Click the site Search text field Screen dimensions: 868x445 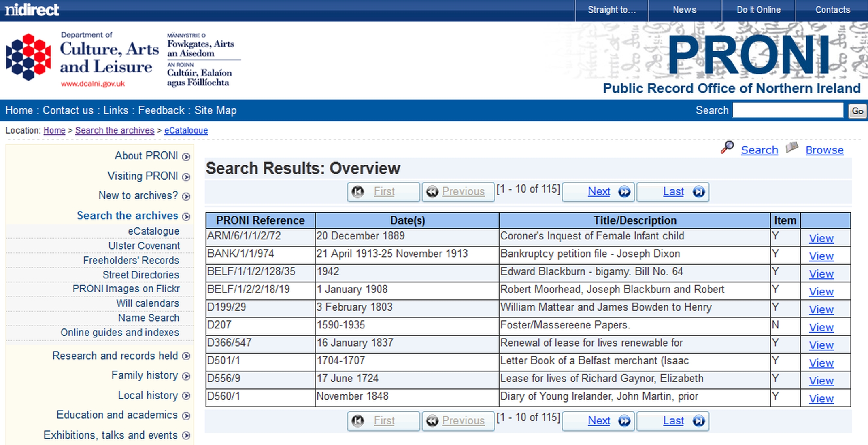pos(788,110)
